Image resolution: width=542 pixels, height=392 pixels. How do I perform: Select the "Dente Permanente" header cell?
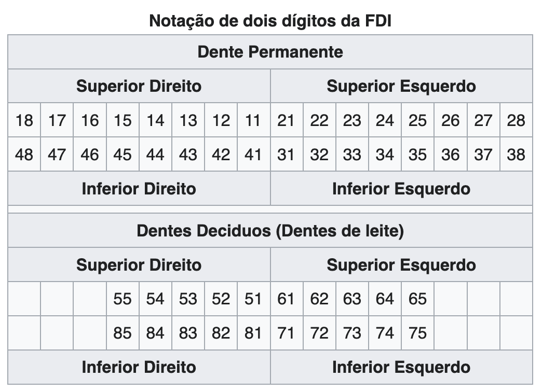[x=270, y=52]
